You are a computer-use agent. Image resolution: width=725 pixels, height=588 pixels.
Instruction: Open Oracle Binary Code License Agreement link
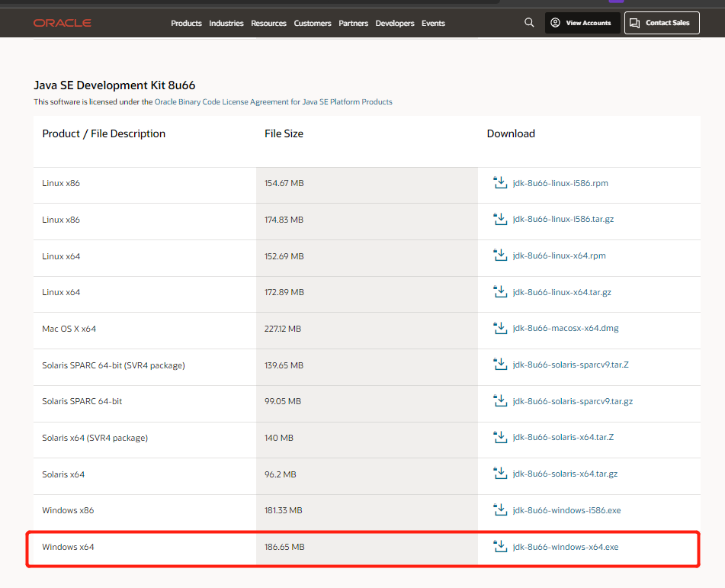coord(273,101)
